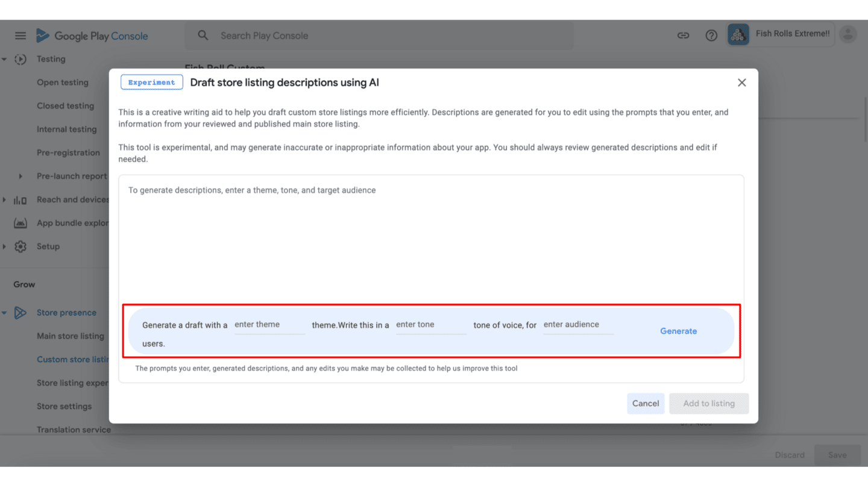Click the dialog title text

(285, 83)
